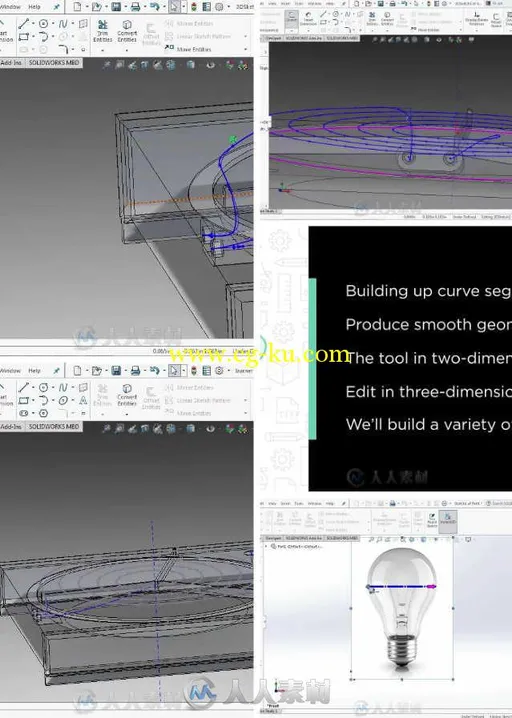Click Save icon in lower-left window
Viewport: 512px width, 718px height.
[x=116, y=370]
